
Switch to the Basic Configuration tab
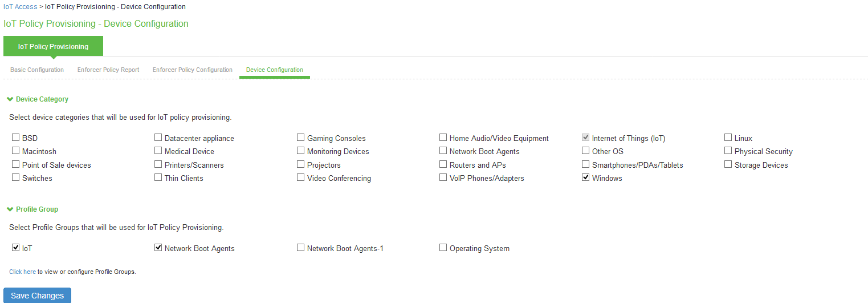coord(37,70)
